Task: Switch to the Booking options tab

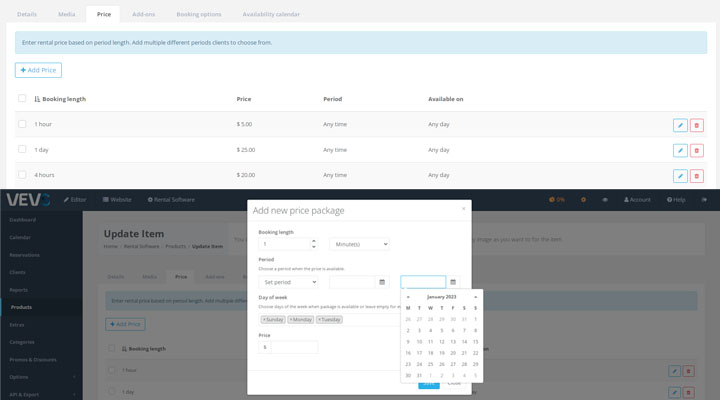Action: pyautogui.click(x=199, y=14)
